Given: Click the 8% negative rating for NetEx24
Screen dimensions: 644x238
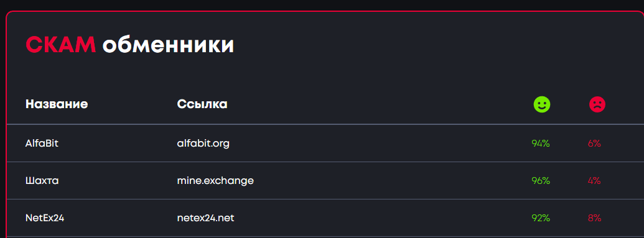Looking at the screenshot, I should click(594, 218).
